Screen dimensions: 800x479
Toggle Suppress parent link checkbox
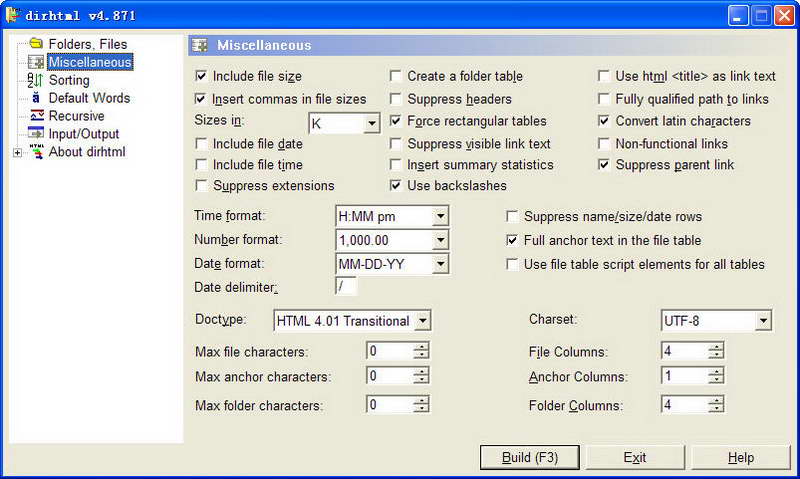click(604, 165)
